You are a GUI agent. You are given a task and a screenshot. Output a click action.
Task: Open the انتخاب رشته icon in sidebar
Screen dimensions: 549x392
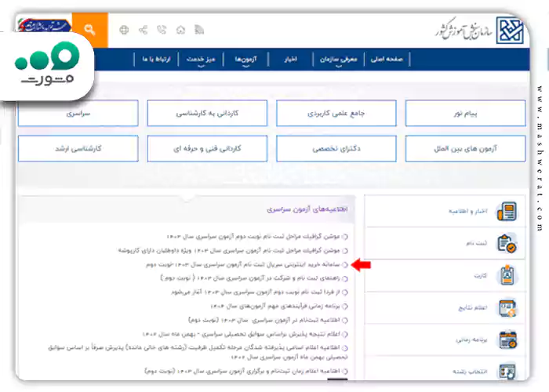[x=507, y=371]
